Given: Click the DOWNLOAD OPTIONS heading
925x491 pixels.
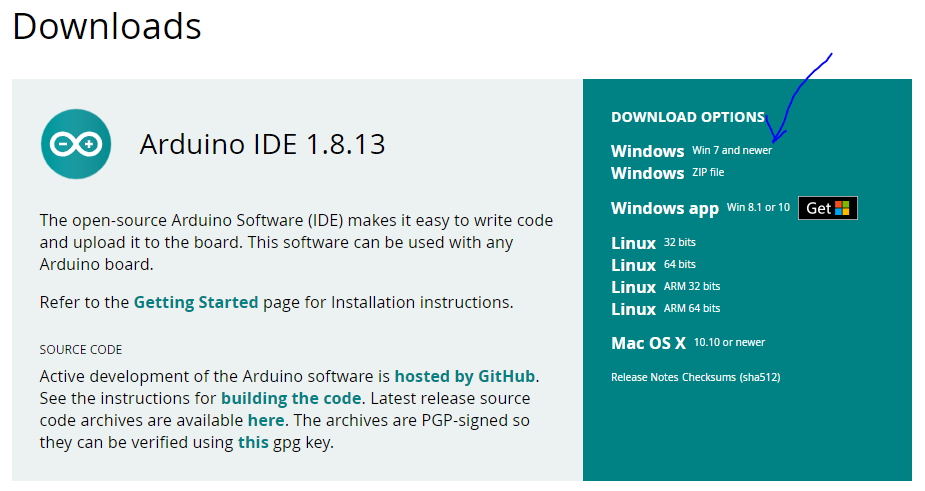Looking at the screenshot, I should tap(688, 117).
